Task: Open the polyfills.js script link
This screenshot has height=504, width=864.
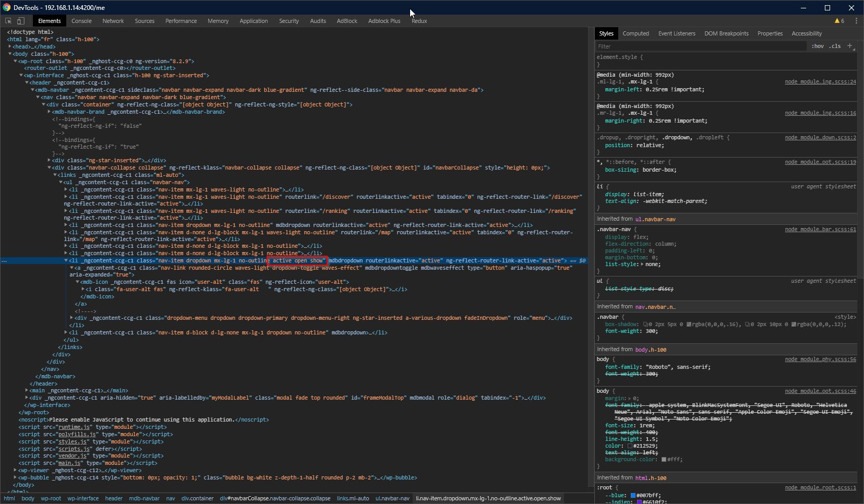Action: (77, 434)
